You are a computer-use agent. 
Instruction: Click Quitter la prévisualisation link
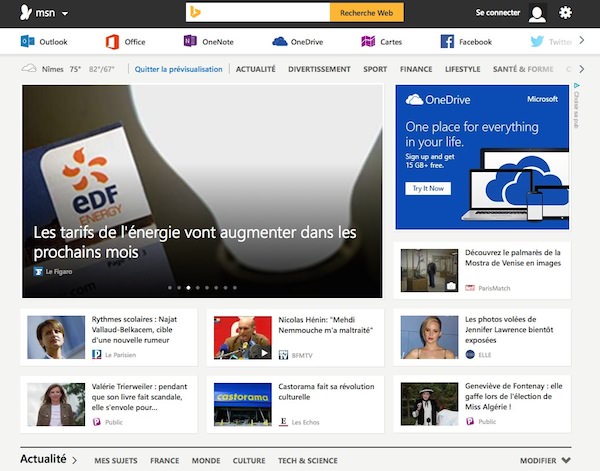click(178, 69)
